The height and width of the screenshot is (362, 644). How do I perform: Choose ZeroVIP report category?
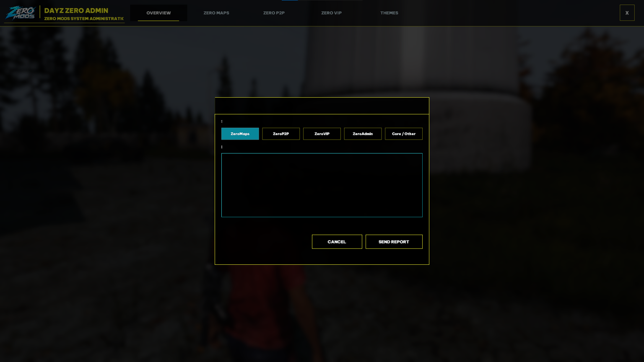(x=322, y=134)
